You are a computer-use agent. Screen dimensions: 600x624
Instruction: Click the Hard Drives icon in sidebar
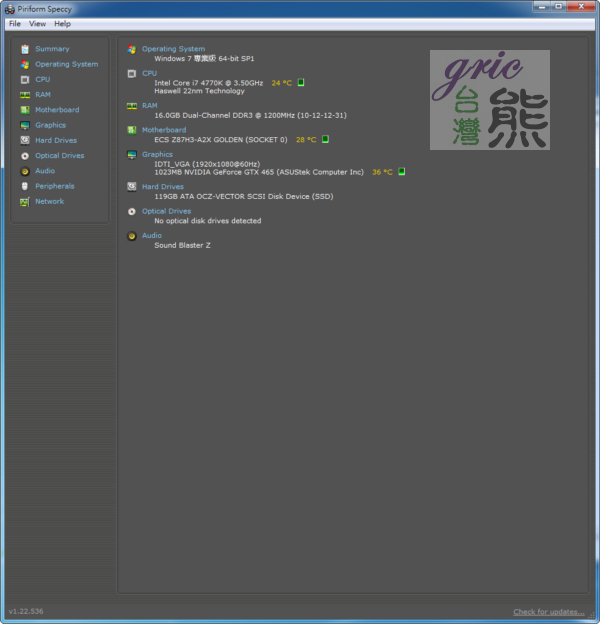coord(25,140)
